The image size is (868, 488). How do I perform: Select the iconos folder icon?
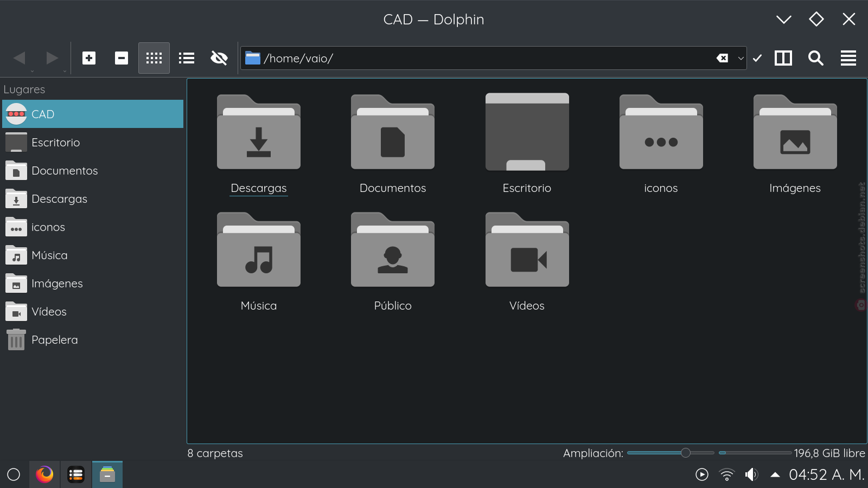pyautogui.click(x=661, y=132)
